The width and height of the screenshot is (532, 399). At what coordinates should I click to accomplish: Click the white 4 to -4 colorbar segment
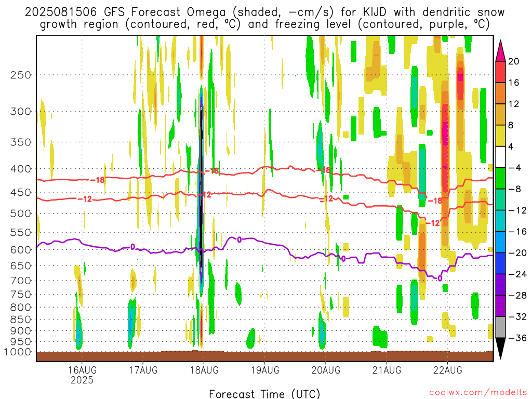click(500, 157)
